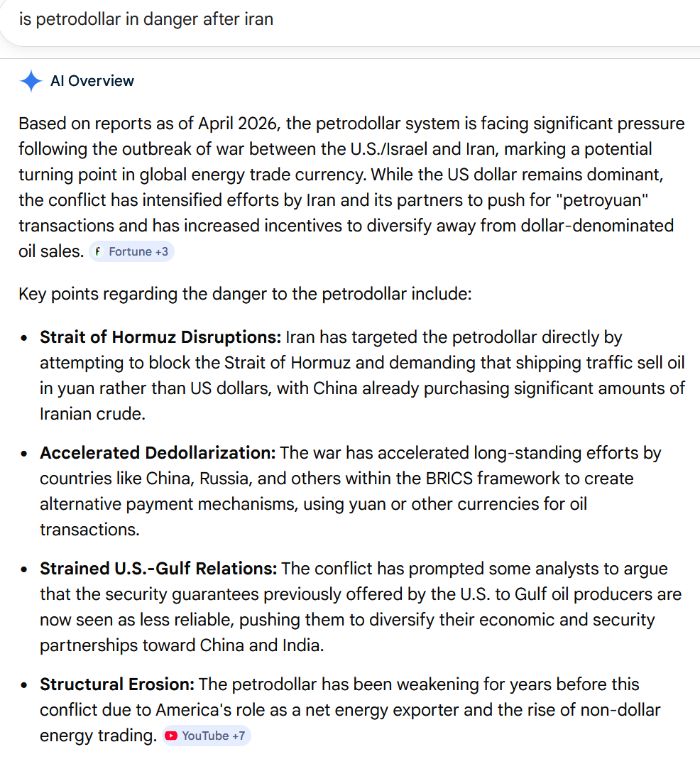
Task: Click the bullet dot beside Strained U.S.-Gulf Relations
Action: point(25,569)
